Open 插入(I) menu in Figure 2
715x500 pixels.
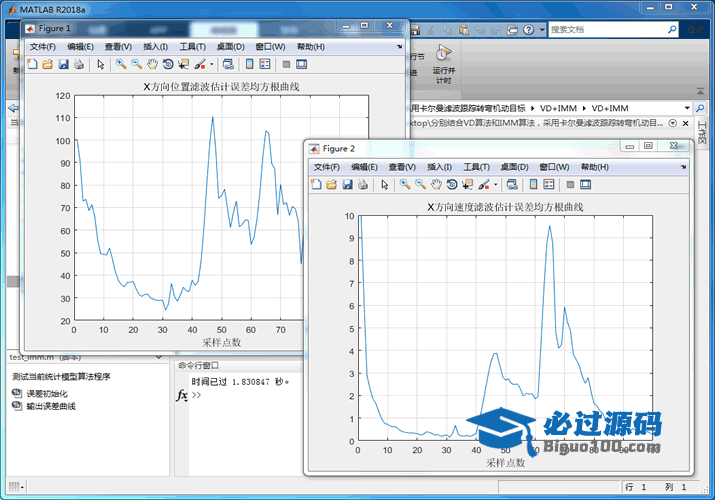point(439,167)
